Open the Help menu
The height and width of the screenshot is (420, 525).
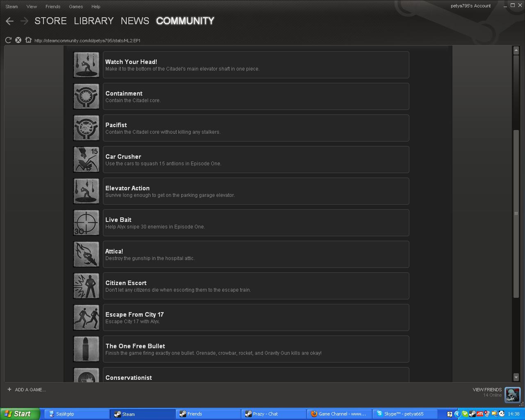96,7
